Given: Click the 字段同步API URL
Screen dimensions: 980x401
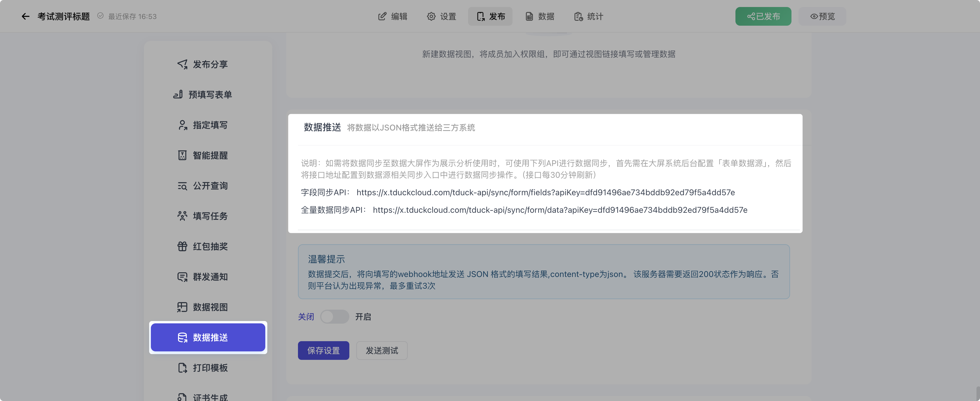Looking at the screenshot, I should coord(545,193).
